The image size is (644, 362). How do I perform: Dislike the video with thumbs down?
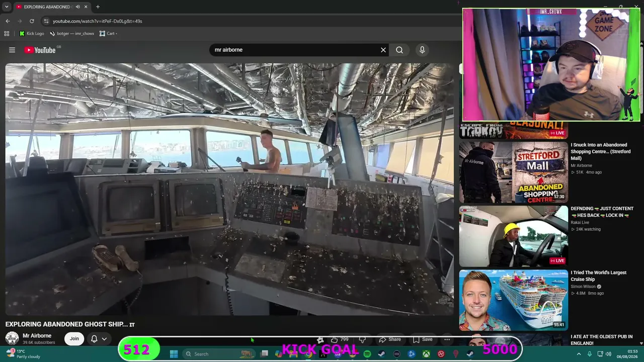click(x=362, y=339)
